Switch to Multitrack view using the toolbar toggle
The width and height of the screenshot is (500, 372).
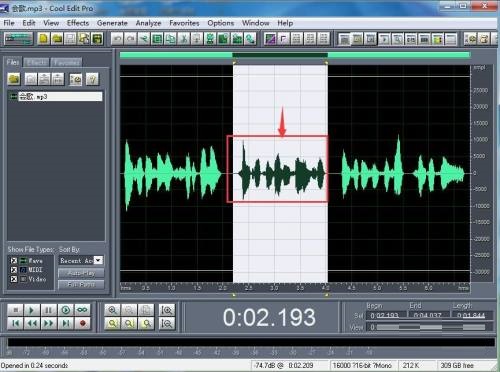pos(19,39)
